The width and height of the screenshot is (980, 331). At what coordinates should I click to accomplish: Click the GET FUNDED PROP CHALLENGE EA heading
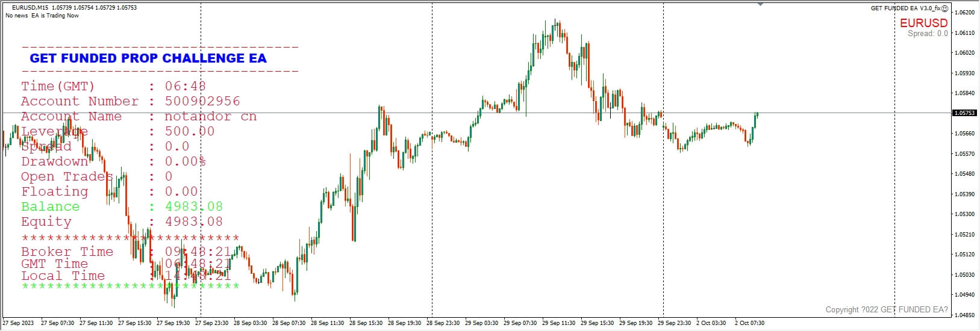click(x=148, y=58)
